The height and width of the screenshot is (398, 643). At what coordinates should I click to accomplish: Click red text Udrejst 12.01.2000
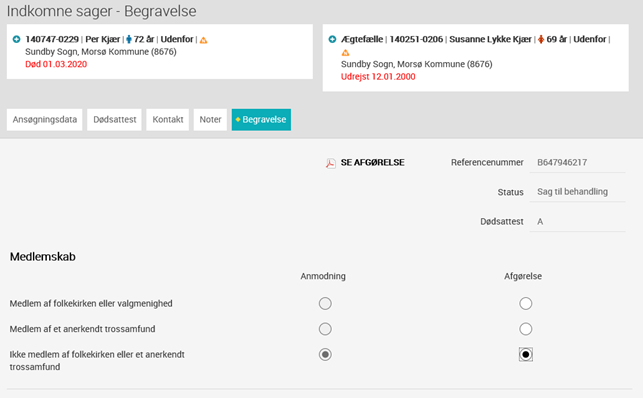point(378,77)
